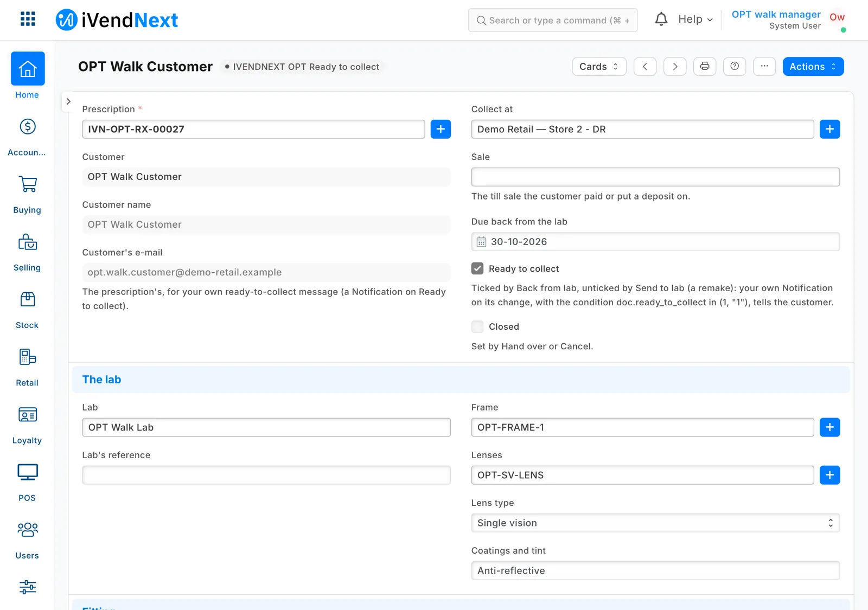This screenshot has width=868, height=610.
Task: Go to the next record arrow
Action: coord(675,66)
